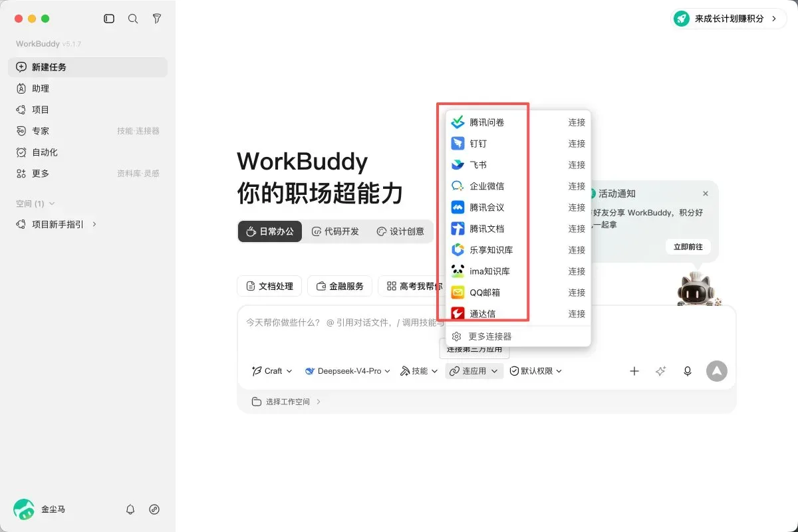
Task: Switch to 代码开发 tab
Action: click(335, 231)
